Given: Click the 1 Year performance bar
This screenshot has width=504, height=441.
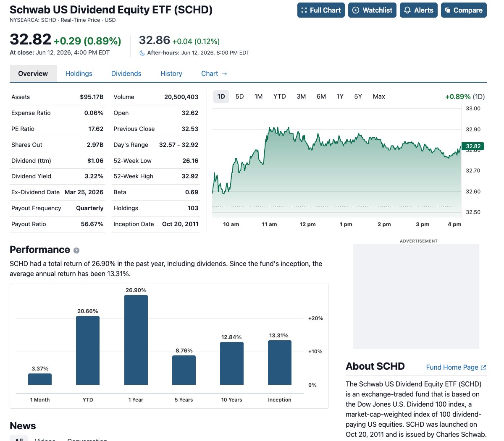Looking at the screenshot, I should (136, 340).
